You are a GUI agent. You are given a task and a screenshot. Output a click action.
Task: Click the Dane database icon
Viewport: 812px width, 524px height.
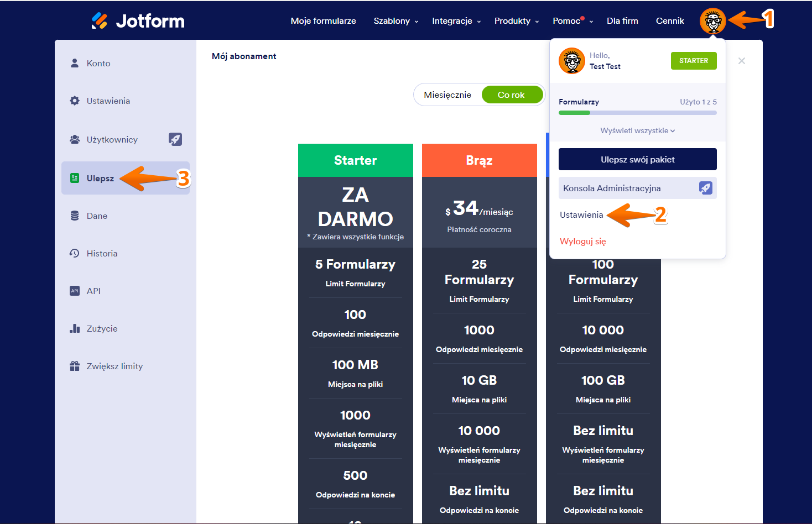75,216
